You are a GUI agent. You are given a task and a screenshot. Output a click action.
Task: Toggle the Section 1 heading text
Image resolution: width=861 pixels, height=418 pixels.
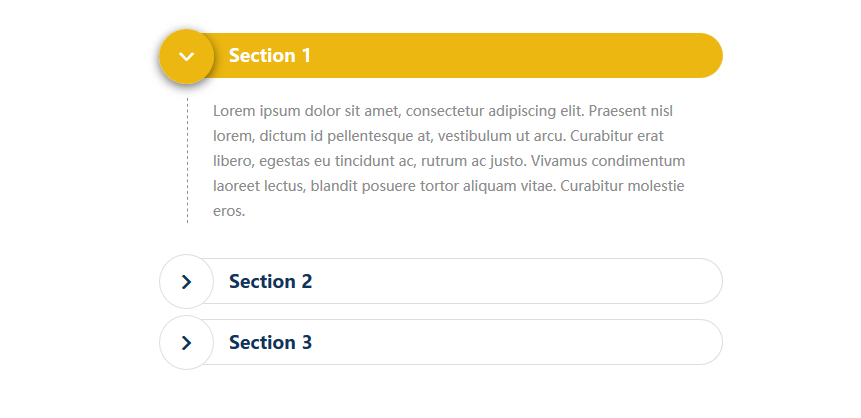pyautogui.click(x=270, y=55)
